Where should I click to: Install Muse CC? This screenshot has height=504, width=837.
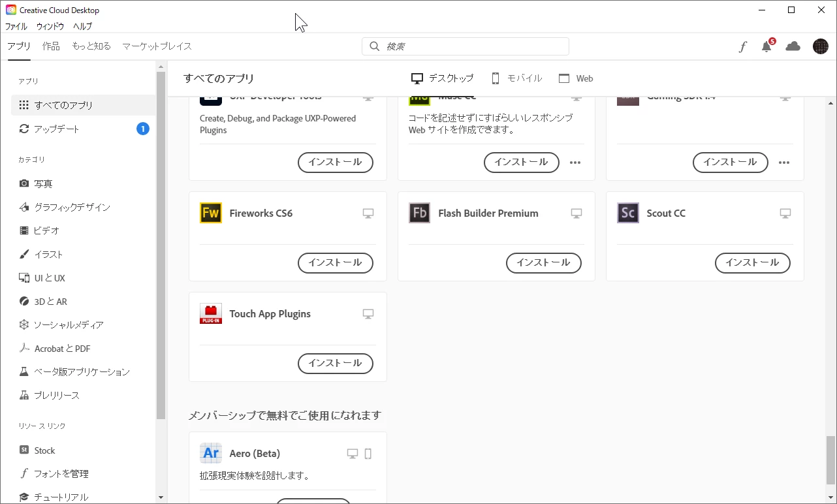pyautogui.click(x=522, y=163)
